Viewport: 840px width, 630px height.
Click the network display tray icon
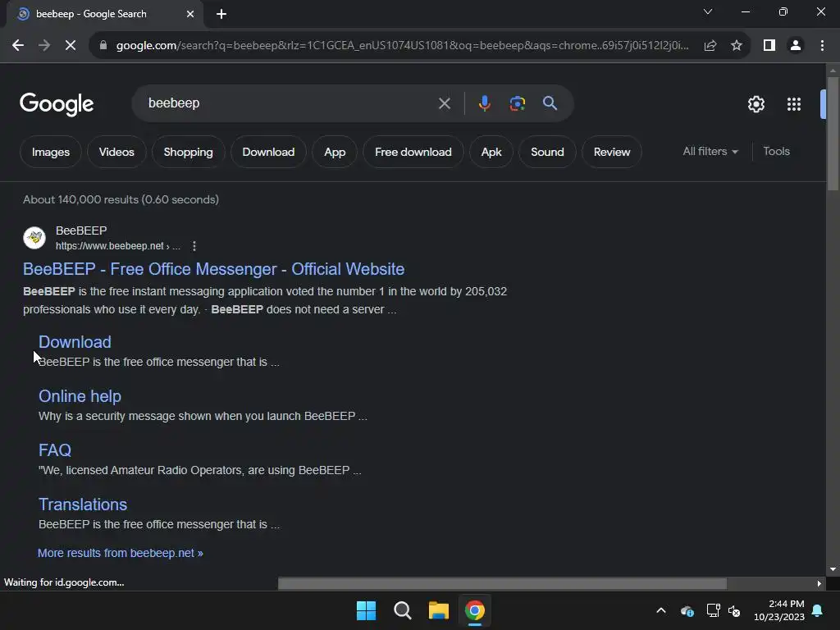[713, 610]
